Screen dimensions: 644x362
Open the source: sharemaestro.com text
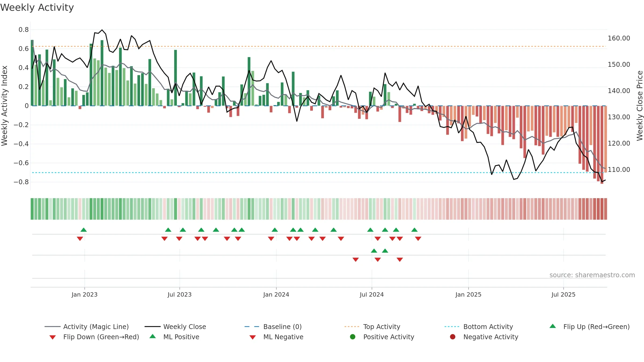[592, 275]
